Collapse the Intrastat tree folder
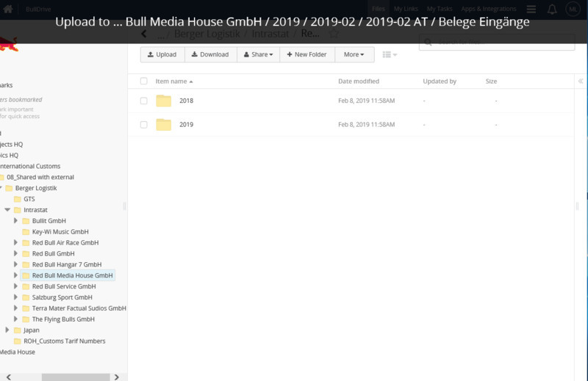The image size is (588, 381). (x=7, y=210)
